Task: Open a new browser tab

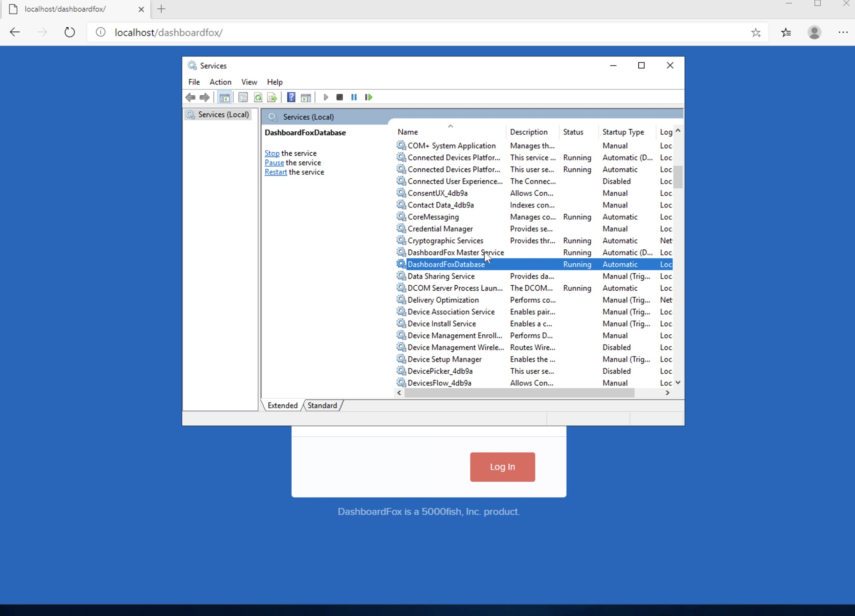Action: [x=161, y=9]
